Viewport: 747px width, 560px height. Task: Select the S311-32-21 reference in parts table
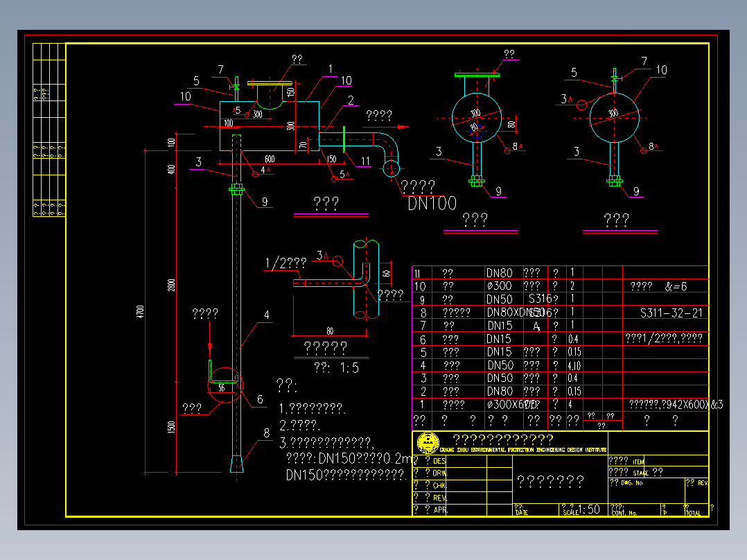pos(671,313)
